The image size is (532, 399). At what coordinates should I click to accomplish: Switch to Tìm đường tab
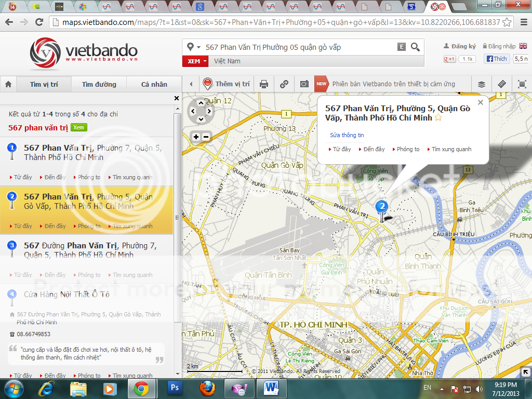(x=99, y=84)
